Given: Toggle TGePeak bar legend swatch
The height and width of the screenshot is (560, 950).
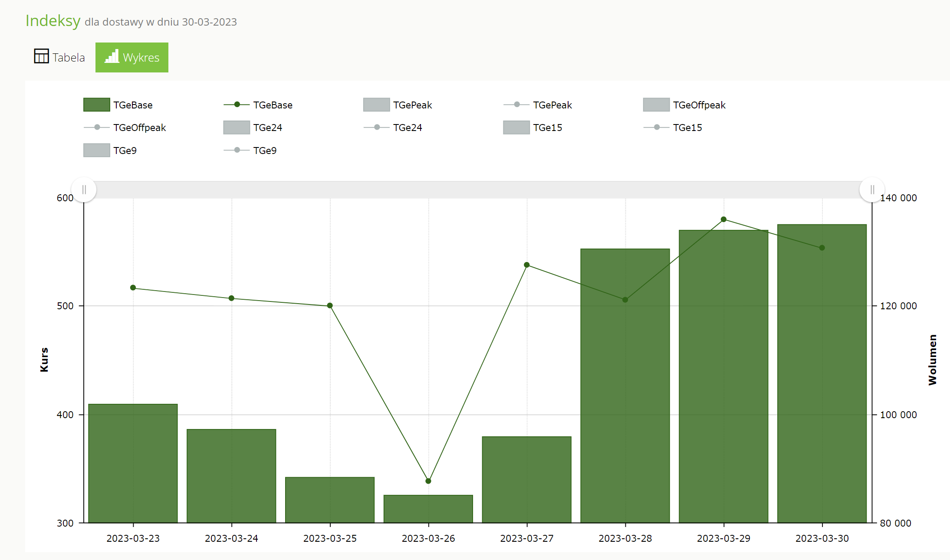Looking at the screenshot, I should [376, 105].
